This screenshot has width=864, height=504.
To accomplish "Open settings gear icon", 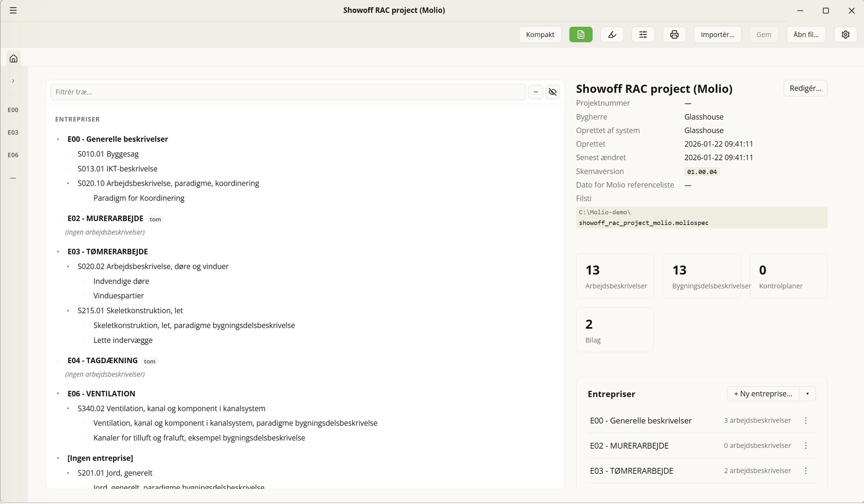I will pyautogui.click(x=845, y=35).
